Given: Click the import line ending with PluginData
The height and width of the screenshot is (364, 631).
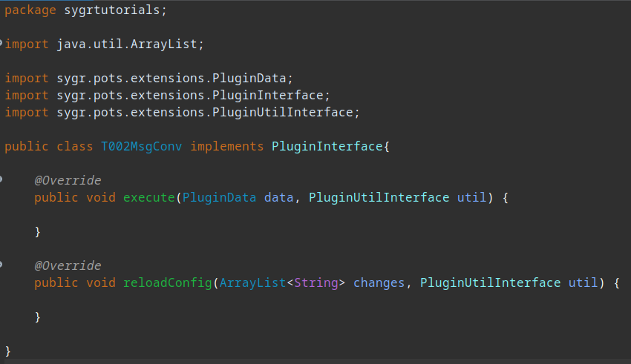Looking at the screenshot, I should tap(148, 79).
